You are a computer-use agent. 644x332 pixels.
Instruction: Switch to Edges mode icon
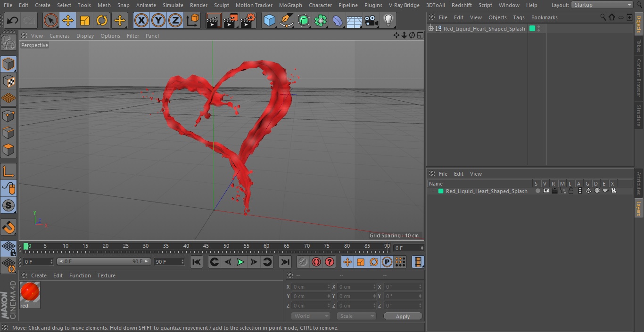(8, 132)
